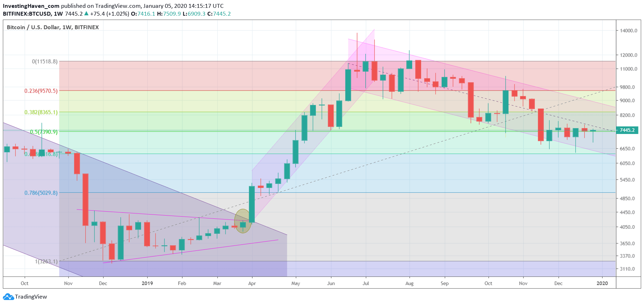Click the Mar label on time axis
Screen dimensions: 644x305
coord(217,284)
